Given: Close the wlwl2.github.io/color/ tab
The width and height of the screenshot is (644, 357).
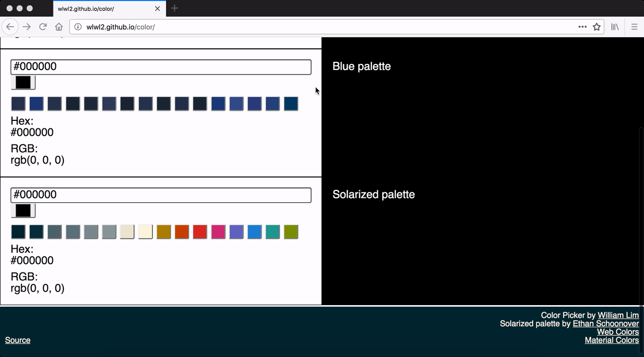Looking at the screenshot, I should tap(157, 9).
